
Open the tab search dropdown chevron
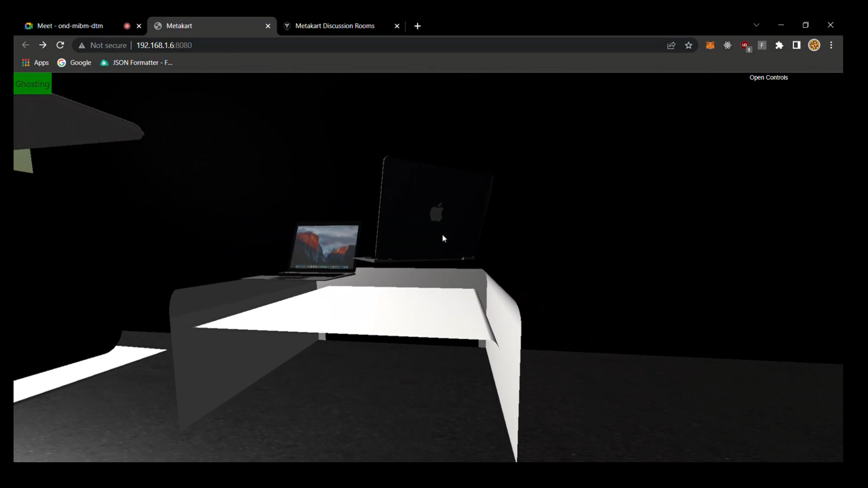click(756, 25)
